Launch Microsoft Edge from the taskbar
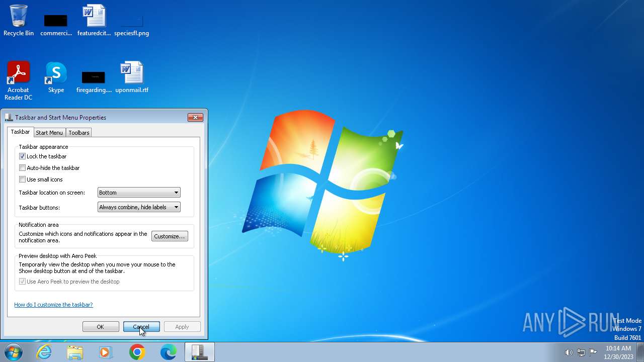644x362 pixels. (x=168, y=352)
